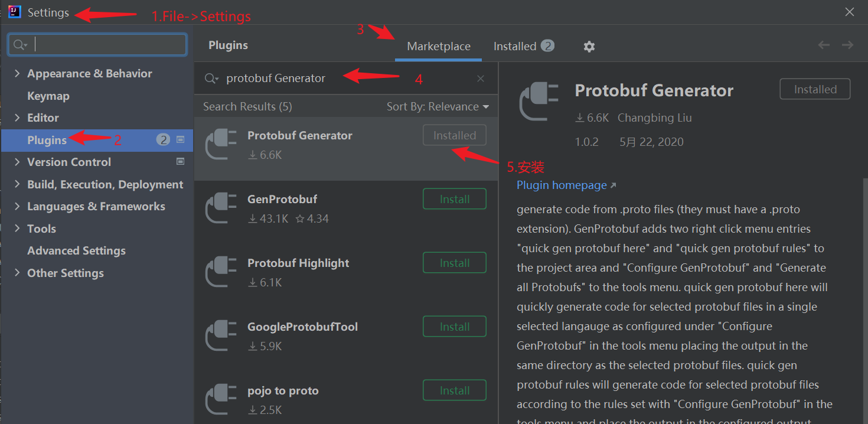Click the GenProtobuf plugin logo icon
Screen dimensions: 868x424
(220, 207)
